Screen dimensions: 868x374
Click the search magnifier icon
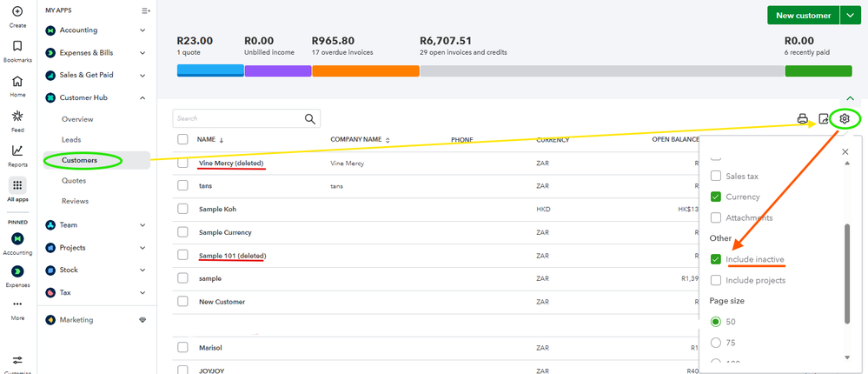[310, 119]
